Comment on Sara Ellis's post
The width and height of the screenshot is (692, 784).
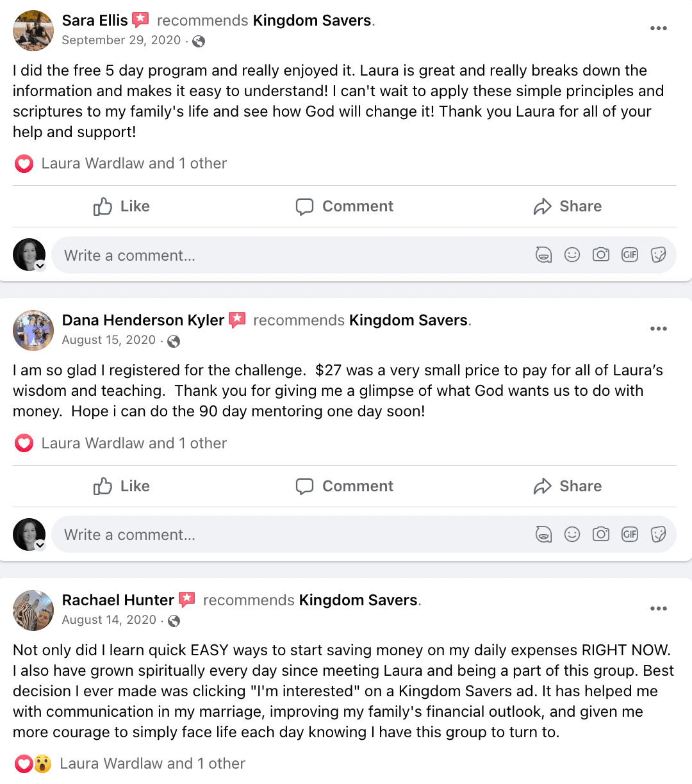[x=345, y=206]
